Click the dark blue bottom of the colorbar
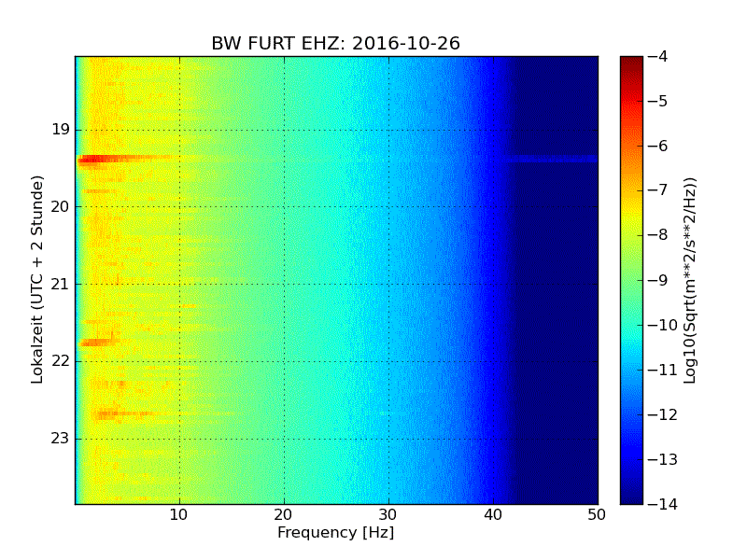This screenshot has width=747, height=560. tap(632, 493)
